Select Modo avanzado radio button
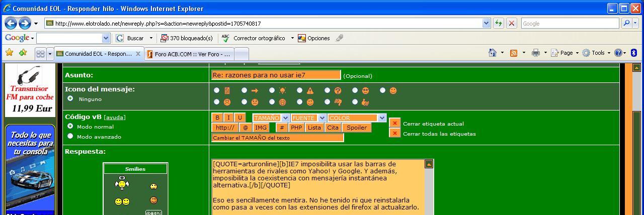Image resolution: width=644 pixels, height=215 pixels. click(x=70, y=136)
